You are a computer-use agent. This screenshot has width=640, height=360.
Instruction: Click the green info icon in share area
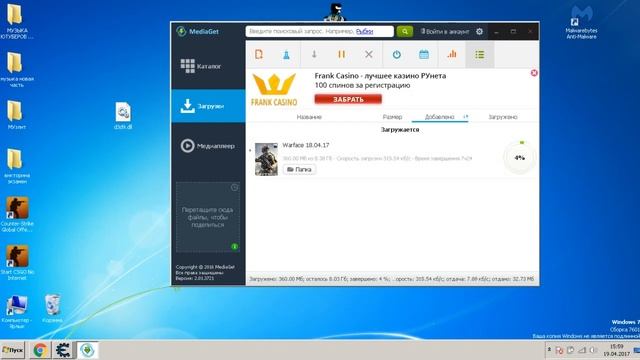234,247
